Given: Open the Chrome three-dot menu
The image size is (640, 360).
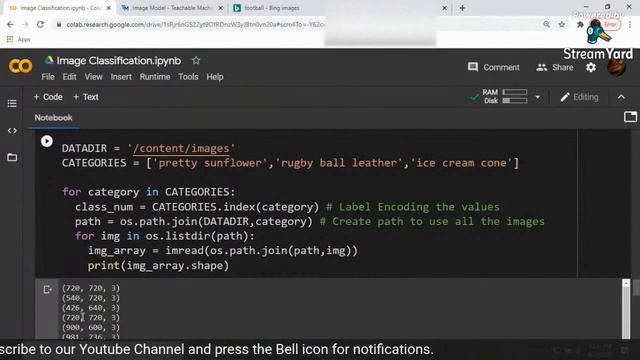Looking at the screenshot, I should (x=630, y=24).
